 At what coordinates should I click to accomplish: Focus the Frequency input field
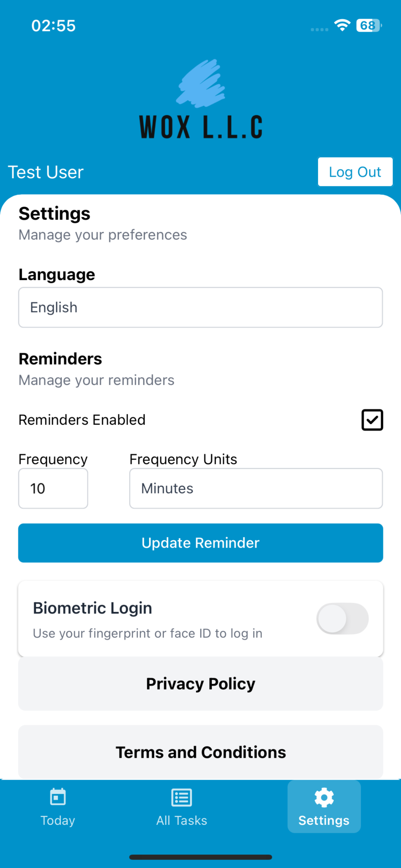tap(53, 488)
